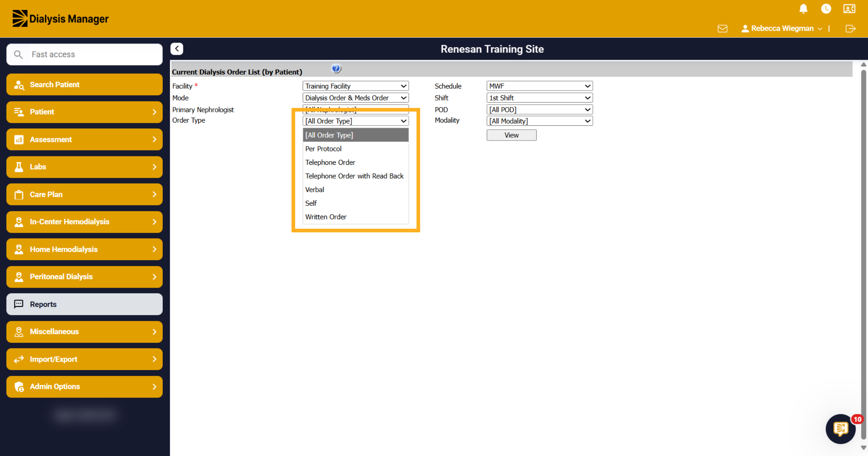Select Telephone Order with Read Back
The image size is (868, 456).
(x=356, y=176)
